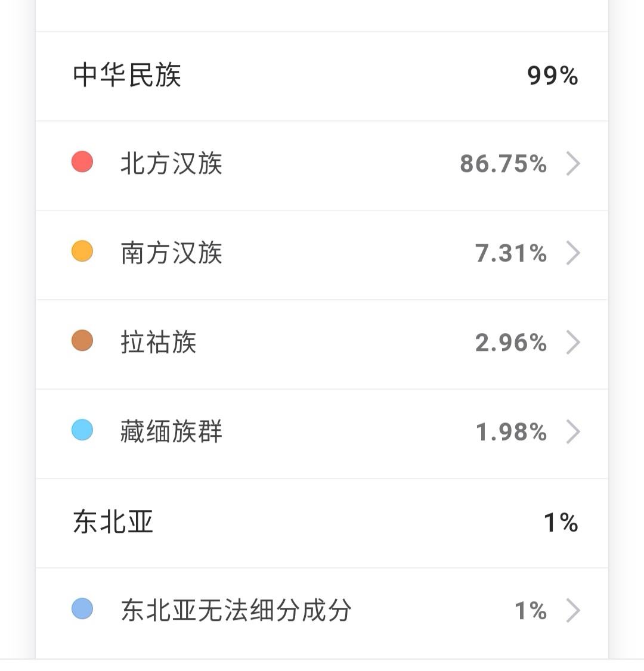Expand the 北方汉族 chevron arrow
Viewport: 644px width, 671px height.
[573, 163]
